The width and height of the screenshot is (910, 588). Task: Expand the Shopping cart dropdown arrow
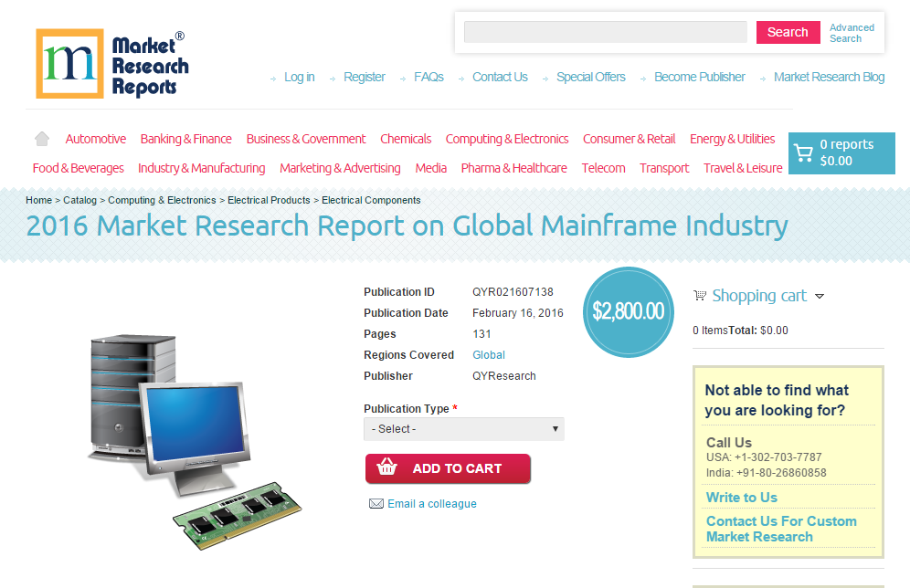click(x=820, y=297)
